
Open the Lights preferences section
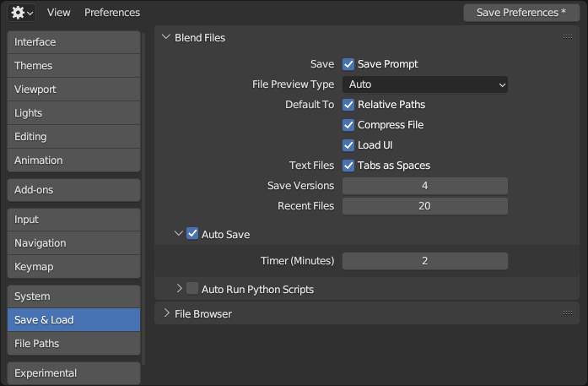(74, 113)
